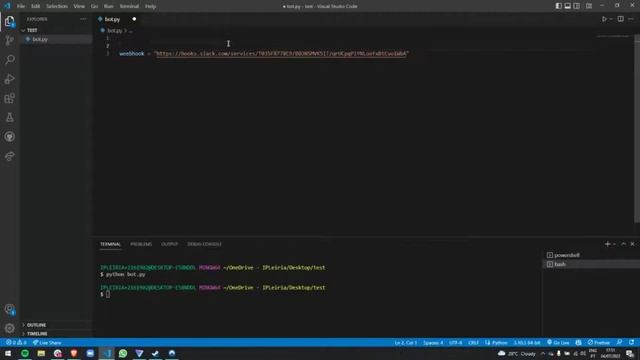
Task: Open the View menu
Action: pos(79,6)
